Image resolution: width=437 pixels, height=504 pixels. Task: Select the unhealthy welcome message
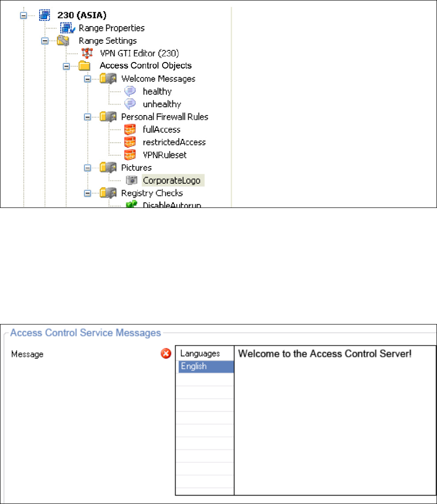162,104
